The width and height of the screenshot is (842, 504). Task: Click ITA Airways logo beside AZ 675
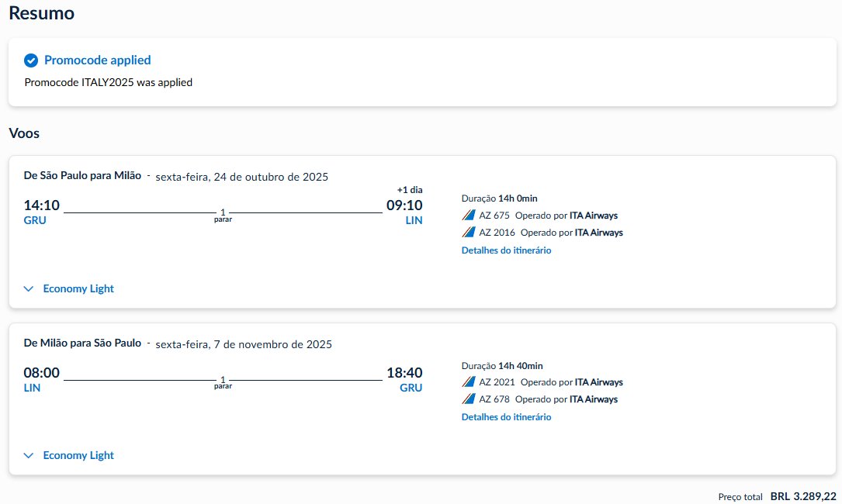469,216
